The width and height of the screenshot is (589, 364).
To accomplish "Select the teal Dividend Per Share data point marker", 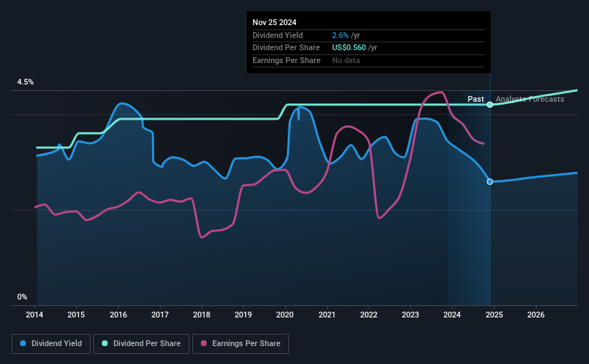I will [x=490, y=105].
